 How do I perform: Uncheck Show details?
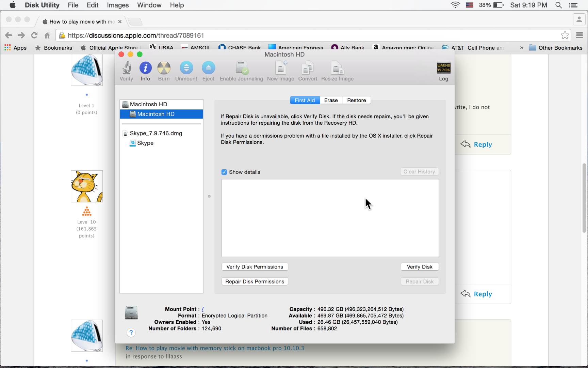(224, 172)
